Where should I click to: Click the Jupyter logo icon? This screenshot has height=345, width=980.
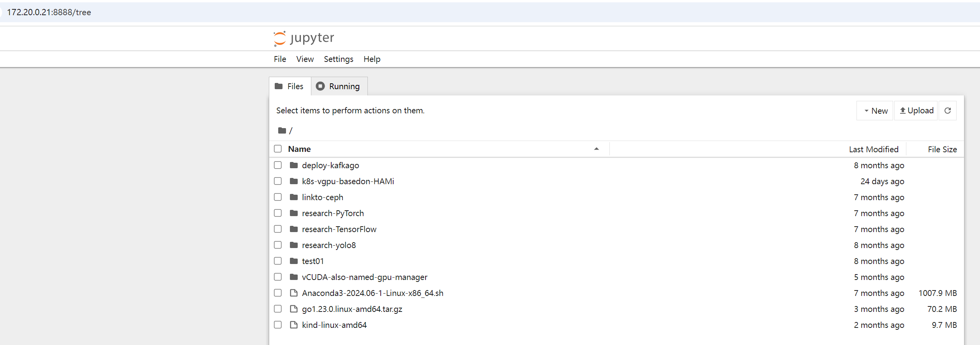(280, 38)
